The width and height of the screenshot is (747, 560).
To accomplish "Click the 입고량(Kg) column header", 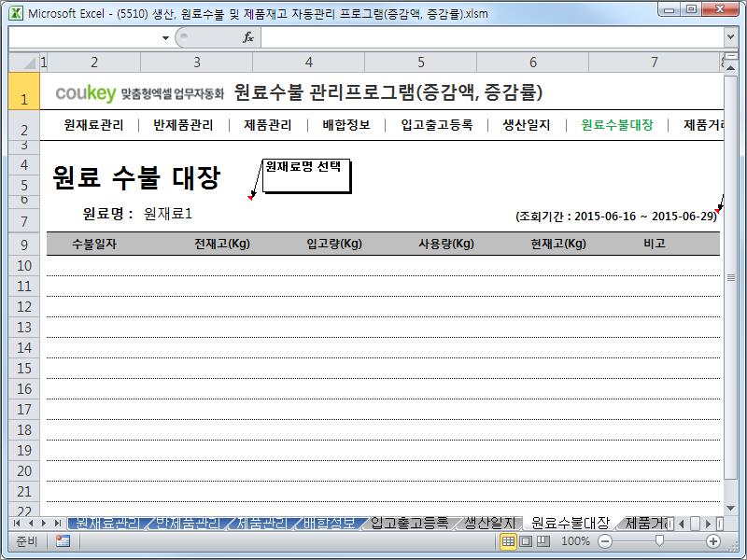I will [334, 244].
